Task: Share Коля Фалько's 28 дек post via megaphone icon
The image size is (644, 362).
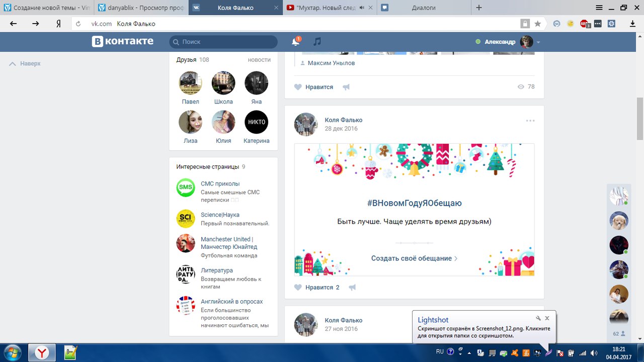Action: (352, 288)
